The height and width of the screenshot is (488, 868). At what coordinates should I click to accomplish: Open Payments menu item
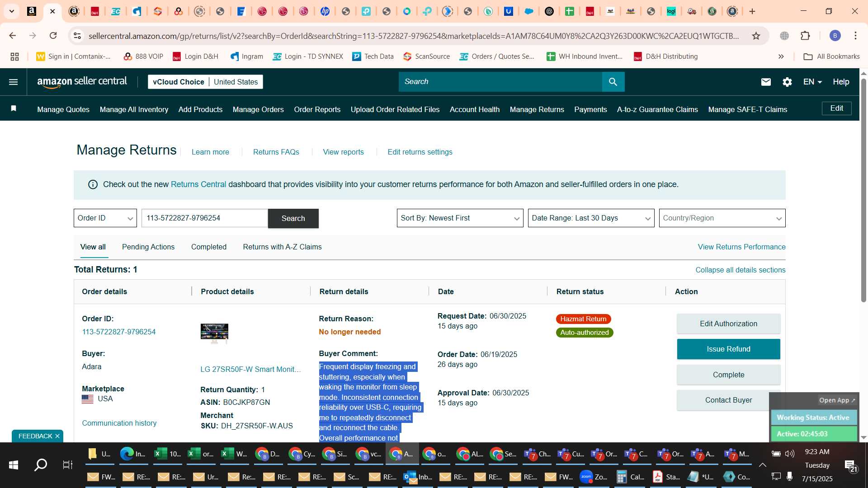click(590, 109)
